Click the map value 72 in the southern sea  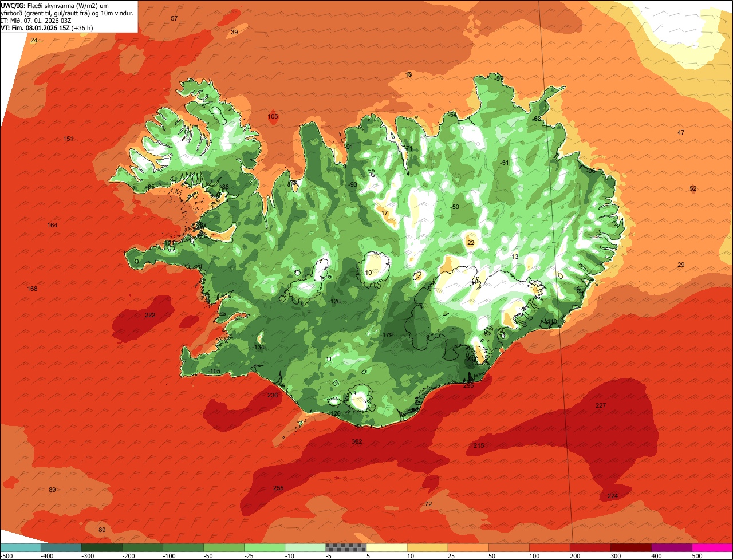(428, 504)
